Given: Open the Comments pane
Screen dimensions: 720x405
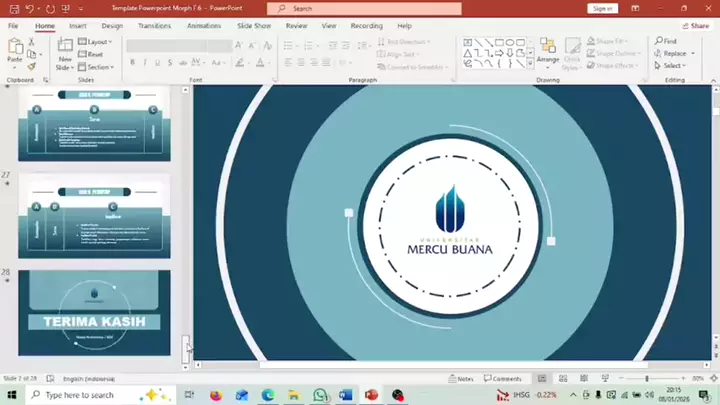Looking at the screenshot, I should (503, 378).
